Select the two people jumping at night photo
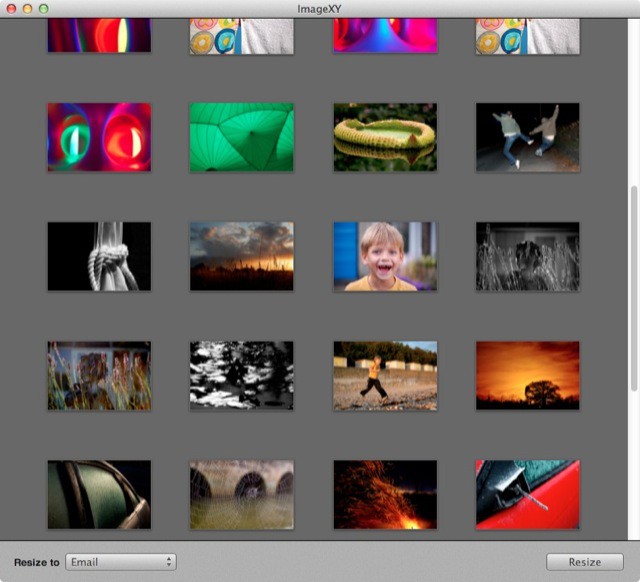Image resolution: width=640 pixels, height=582 pixels. coord(527,137)
